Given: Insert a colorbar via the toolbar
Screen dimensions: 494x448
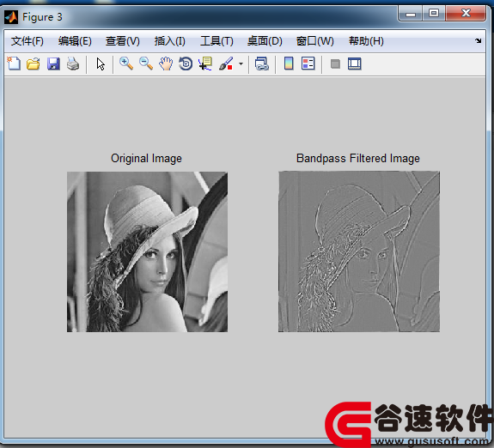Looking at the screenshot, I should tap(289, 64).
